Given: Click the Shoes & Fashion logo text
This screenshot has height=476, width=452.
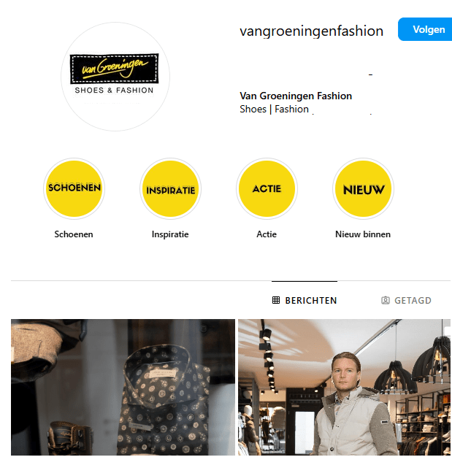Looking at the screenshot, I should pos(114,90).
